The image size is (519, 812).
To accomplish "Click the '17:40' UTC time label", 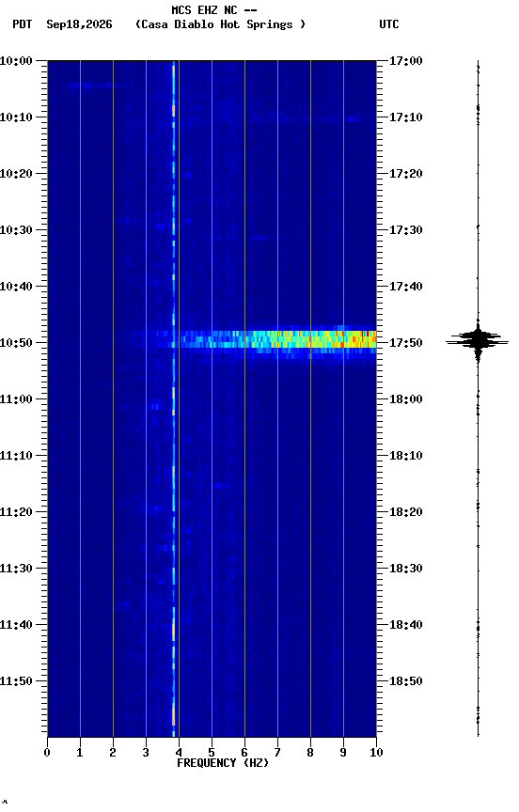I will coord(406,287).
